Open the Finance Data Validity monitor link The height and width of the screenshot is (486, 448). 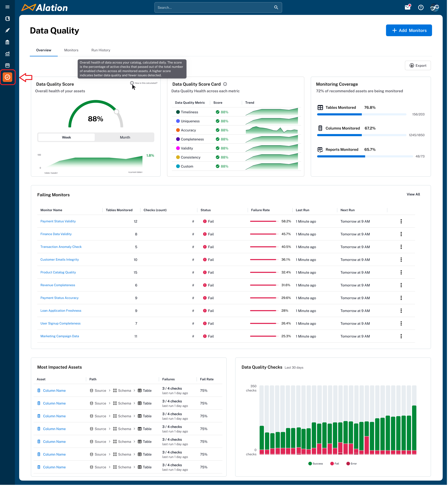click(56, 234)
